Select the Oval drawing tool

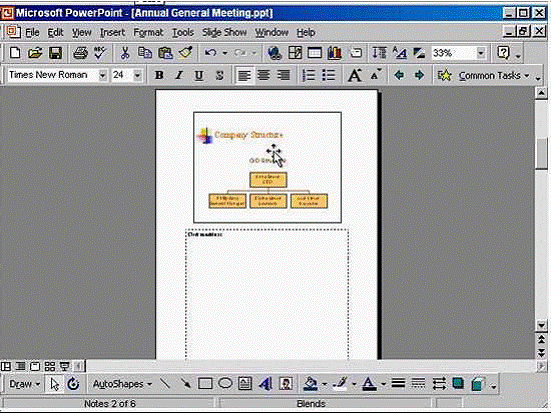[225, 383]
